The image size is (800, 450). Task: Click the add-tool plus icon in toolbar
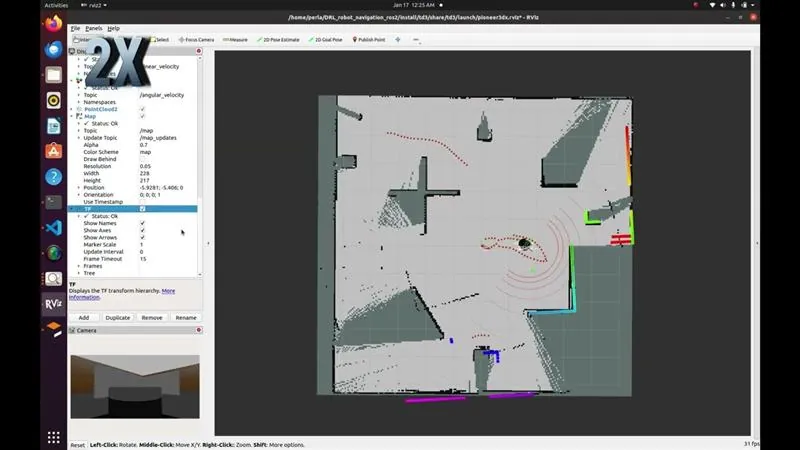click(397, 40)
